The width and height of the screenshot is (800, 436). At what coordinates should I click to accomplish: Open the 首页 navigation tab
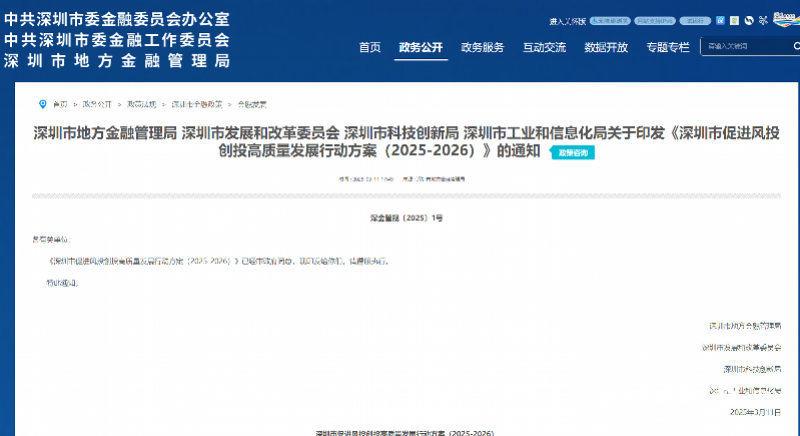[370, 47]
